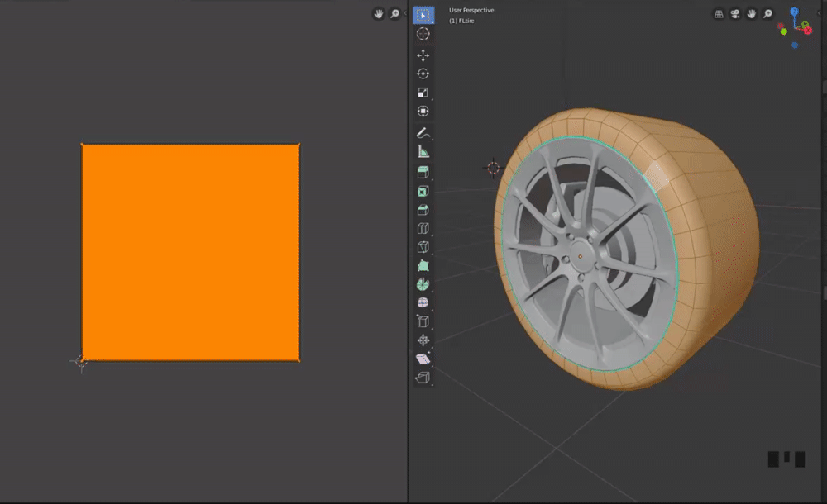Choose the Move tool
Viewport: 827px width, 504px height.
pyautogui.click(x=423, y=55)
